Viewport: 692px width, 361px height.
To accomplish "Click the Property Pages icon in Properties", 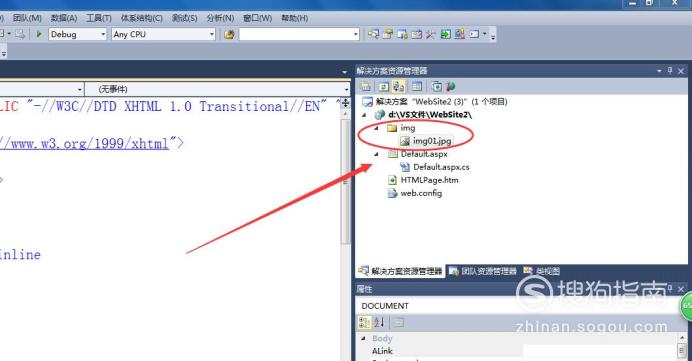I will click(399, 323).
